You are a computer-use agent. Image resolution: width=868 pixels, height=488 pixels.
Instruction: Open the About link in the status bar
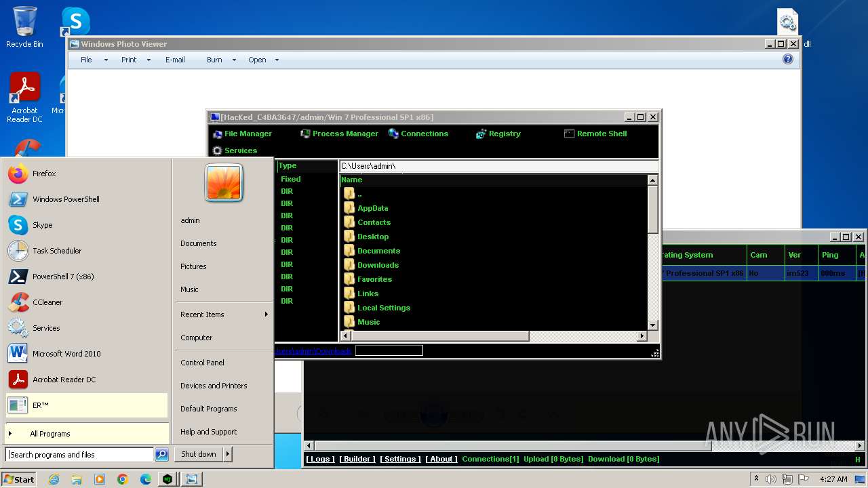[x=441, y=459]
